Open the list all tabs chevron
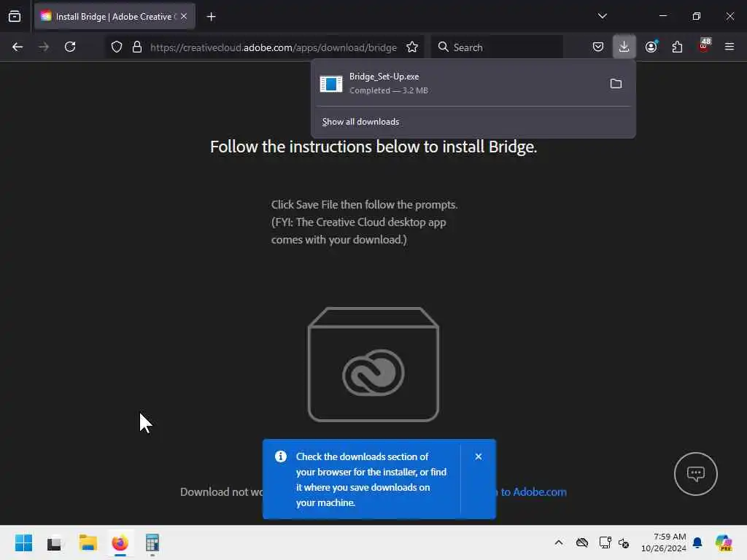This screenshot has width=747, height=560. pos(602,16)
